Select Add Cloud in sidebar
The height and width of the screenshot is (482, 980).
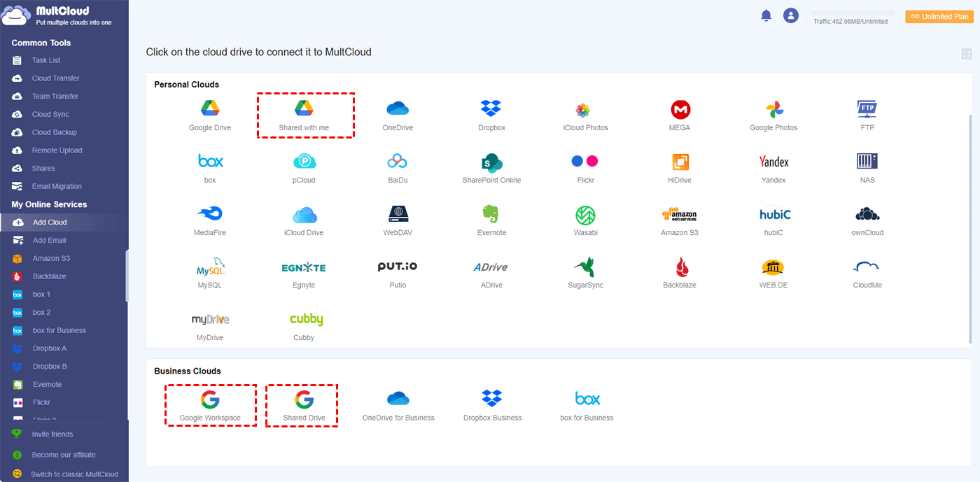(x=64, y=222)
